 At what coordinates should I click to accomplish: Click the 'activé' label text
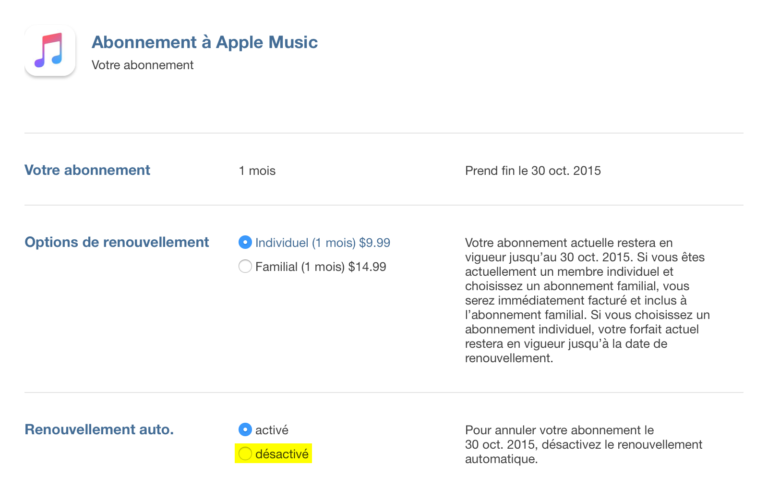(x=272, y=429)
